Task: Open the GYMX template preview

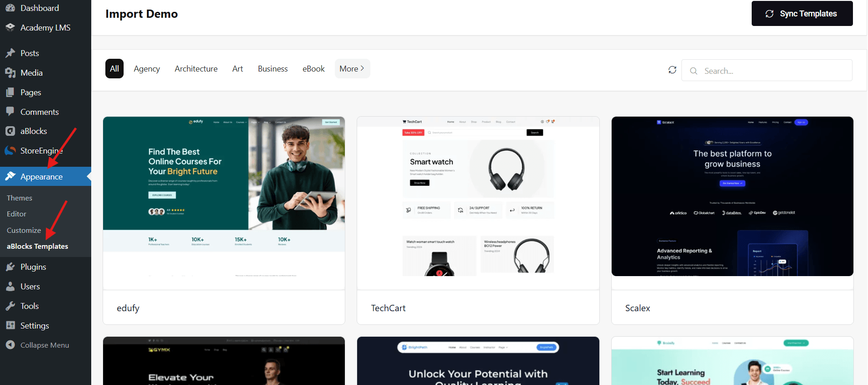Action: click(224, 361)
